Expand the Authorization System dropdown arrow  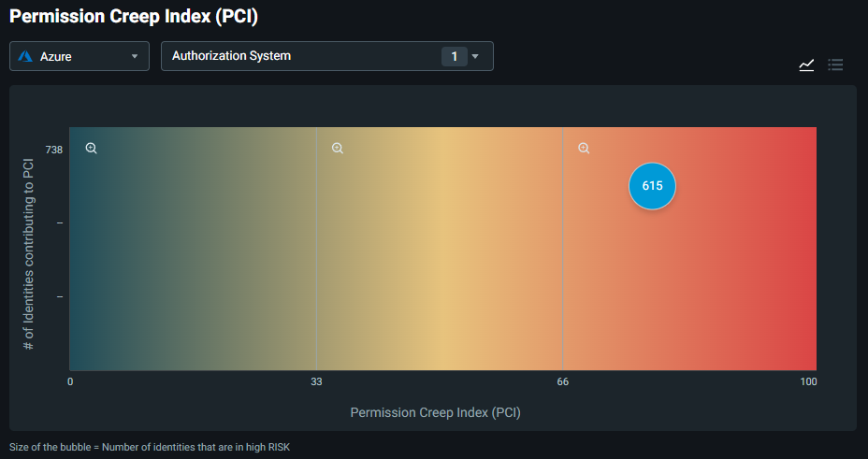(x=475, y=56)
